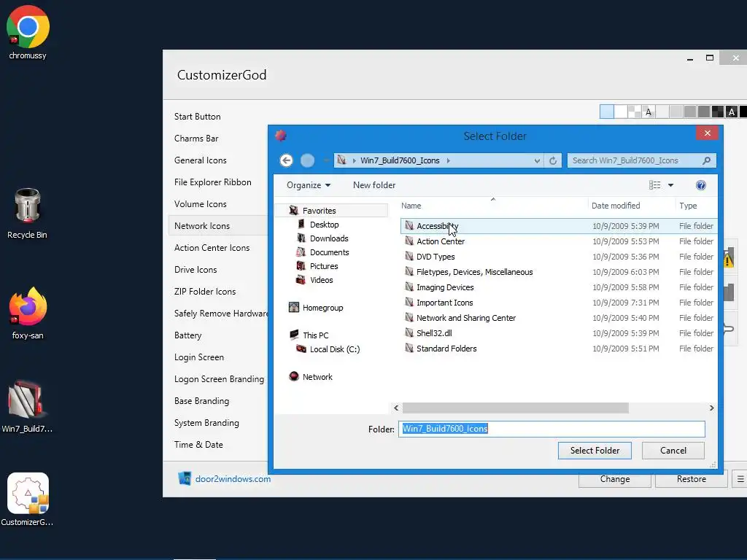Select Videos under Favorites
Screen dimensions: 747x560
[321, 280]
